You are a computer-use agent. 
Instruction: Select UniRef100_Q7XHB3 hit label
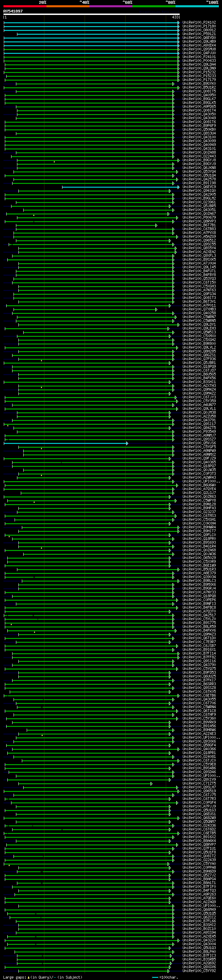(x=199, y=309)
